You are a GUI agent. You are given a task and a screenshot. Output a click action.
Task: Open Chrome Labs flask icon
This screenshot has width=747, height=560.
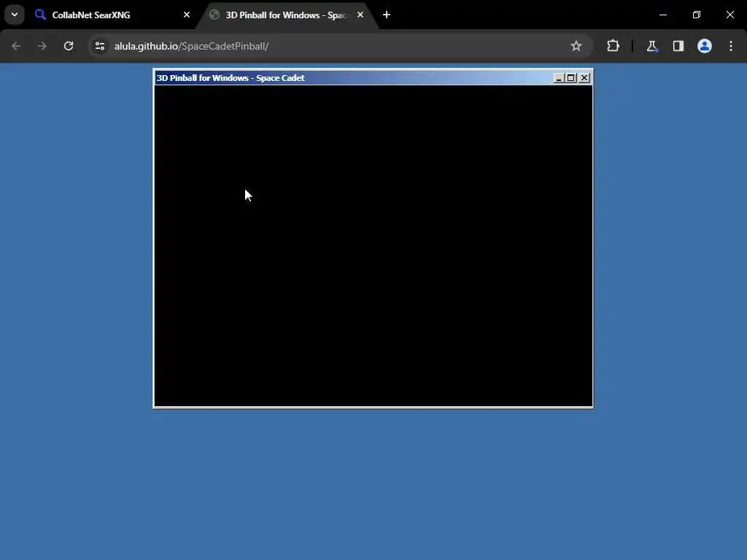(651, 46)
